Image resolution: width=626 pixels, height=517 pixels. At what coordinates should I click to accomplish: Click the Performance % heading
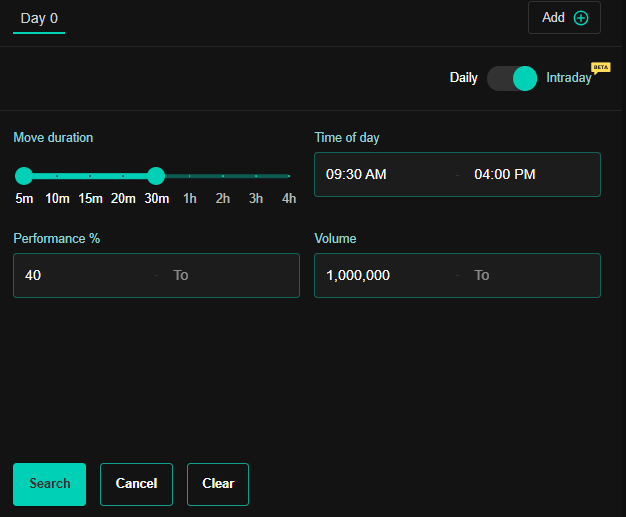[57, 239]
